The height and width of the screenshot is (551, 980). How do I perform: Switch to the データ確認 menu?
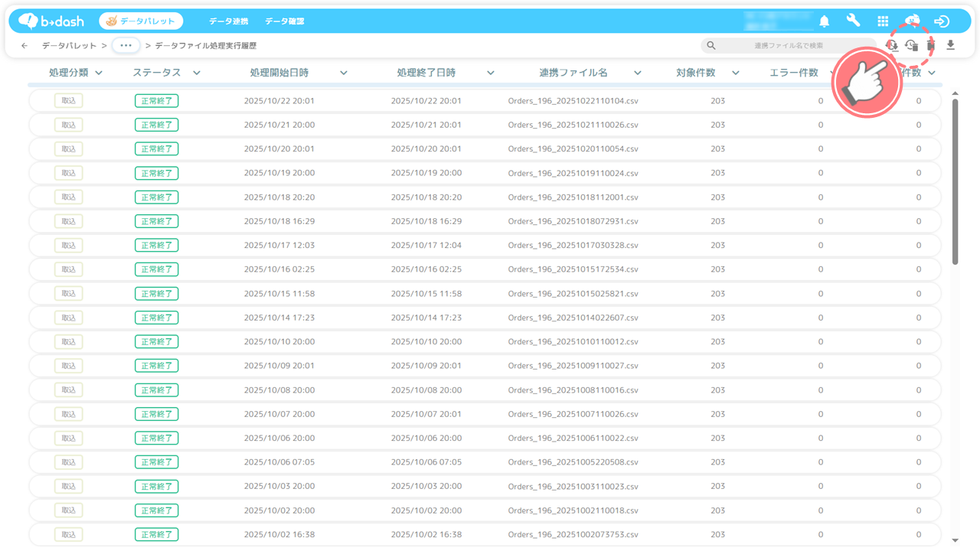coord(284,21)
